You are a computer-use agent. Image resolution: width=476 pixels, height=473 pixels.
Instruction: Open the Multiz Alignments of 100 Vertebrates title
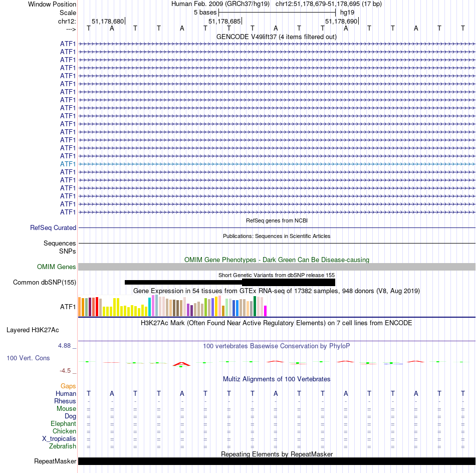coord(277,379)
